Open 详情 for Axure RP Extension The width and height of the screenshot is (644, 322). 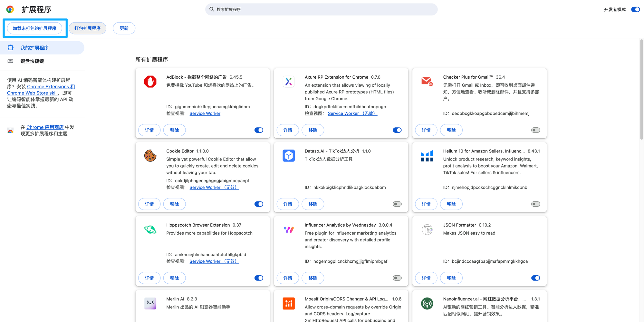coord(288,130)
